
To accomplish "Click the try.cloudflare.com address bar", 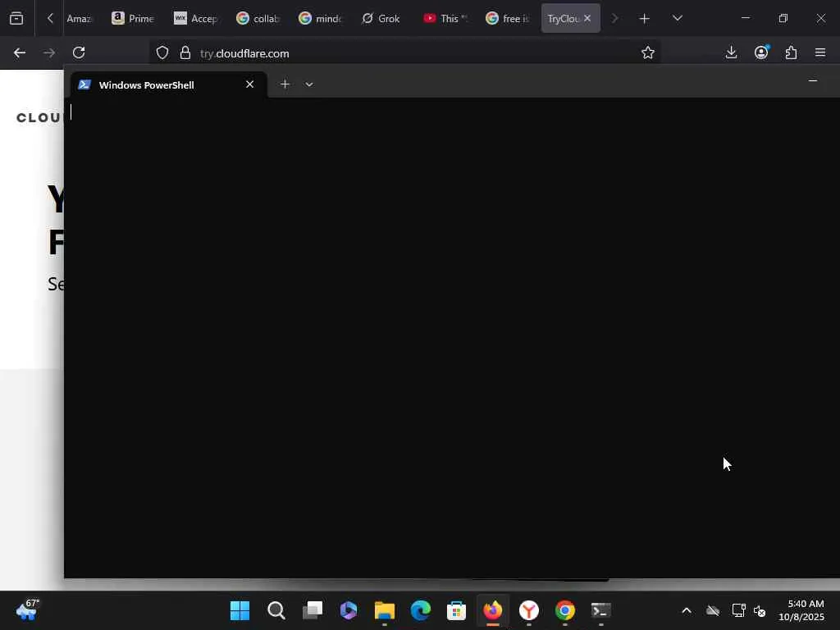I will pos(404,53).
